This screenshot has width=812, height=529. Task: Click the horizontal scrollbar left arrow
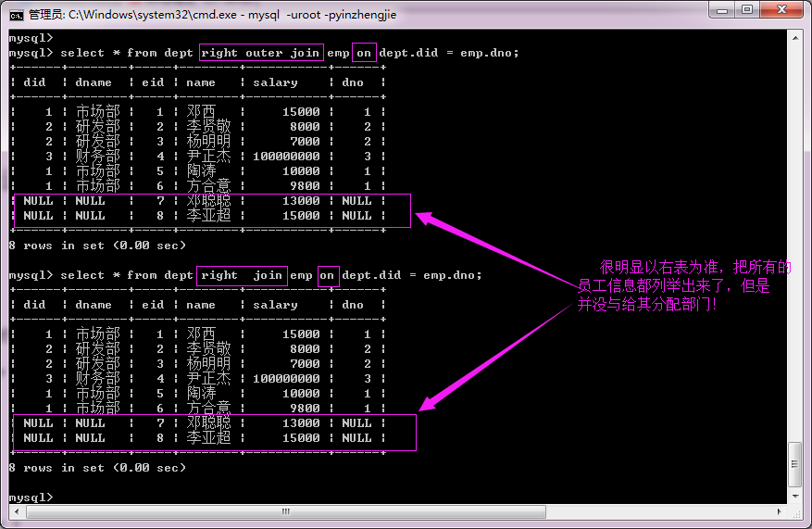17,512
